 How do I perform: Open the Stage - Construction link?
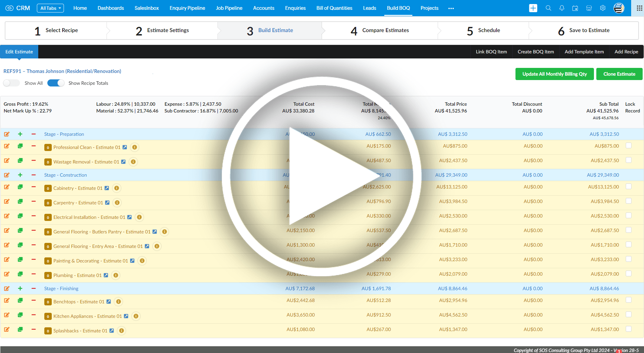[66, 175]
